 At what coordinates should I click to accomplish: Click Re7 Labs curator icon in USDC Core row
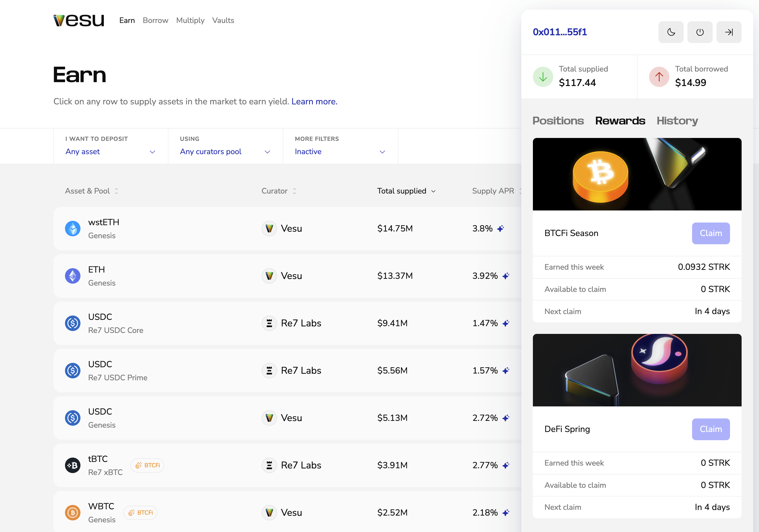click(269, 323)
